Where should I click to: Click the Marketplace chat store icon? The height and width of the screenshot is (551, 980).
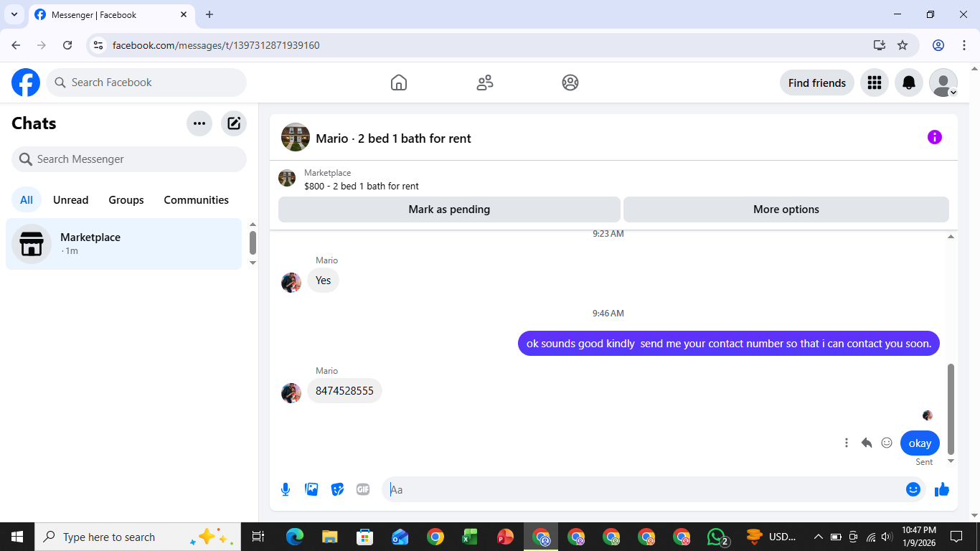pos(32,244)
